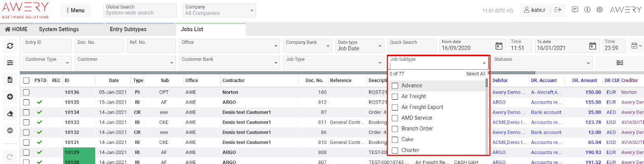Select the Branch Order checkbox
The width and height of the screenshot is (644, 164).
click(395, 129)
